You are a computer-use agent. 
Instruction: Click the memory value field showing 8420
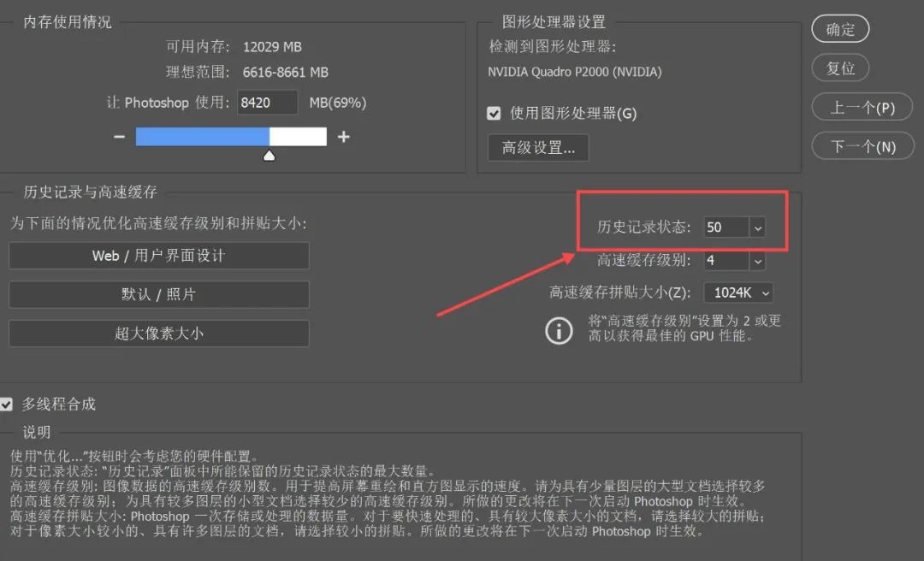pos(268,102)
